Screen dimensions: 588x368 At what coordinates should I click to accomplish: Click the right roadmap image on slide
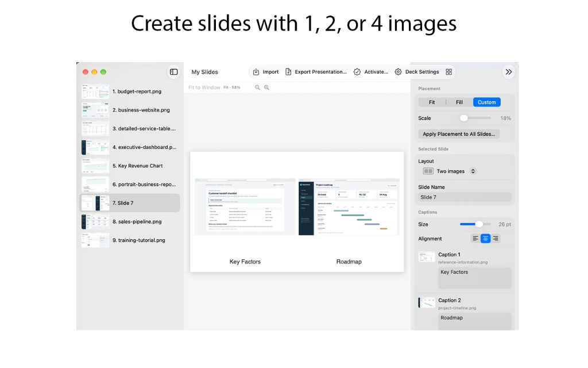pyautogui.click(x=349, y=207)
